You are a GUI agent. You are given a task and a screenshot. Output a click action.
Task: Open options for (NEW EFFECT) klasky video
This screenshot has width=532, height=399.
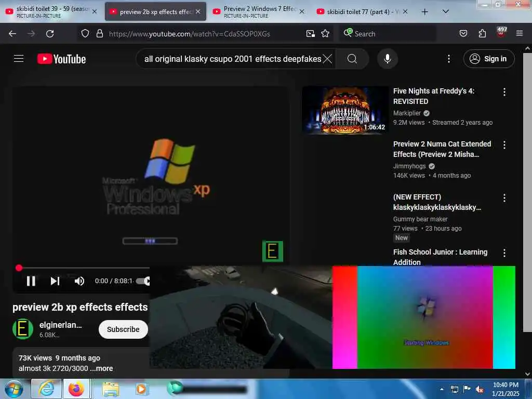pos(504,198)
